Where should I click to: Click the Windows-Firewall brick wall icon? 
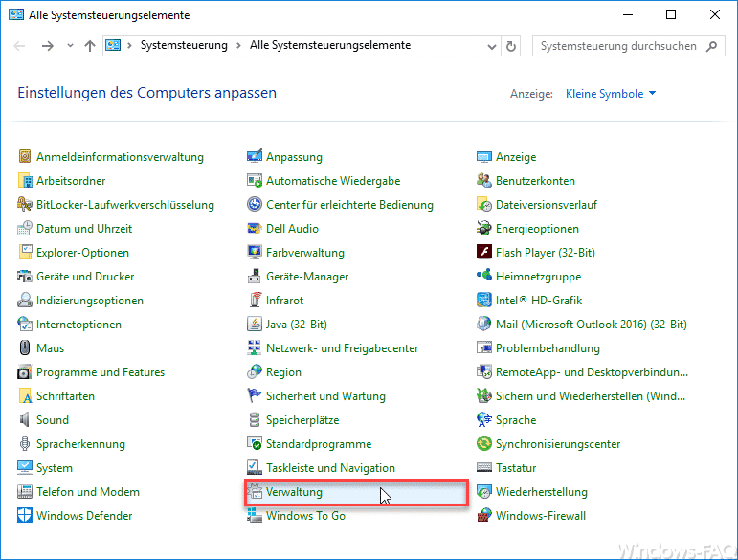[x=483, y=515]
